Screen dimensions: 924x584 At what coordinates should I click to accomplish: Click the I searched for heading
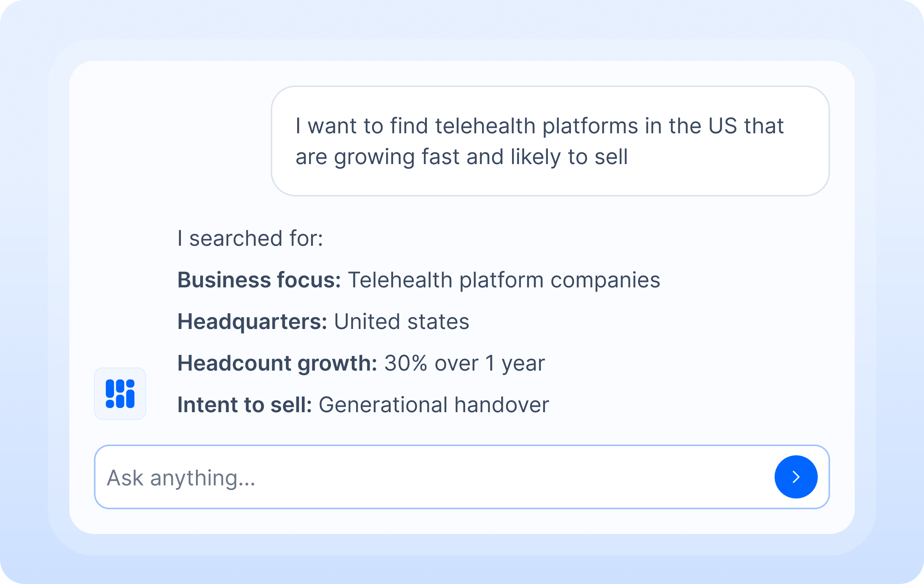coord(250,238)
